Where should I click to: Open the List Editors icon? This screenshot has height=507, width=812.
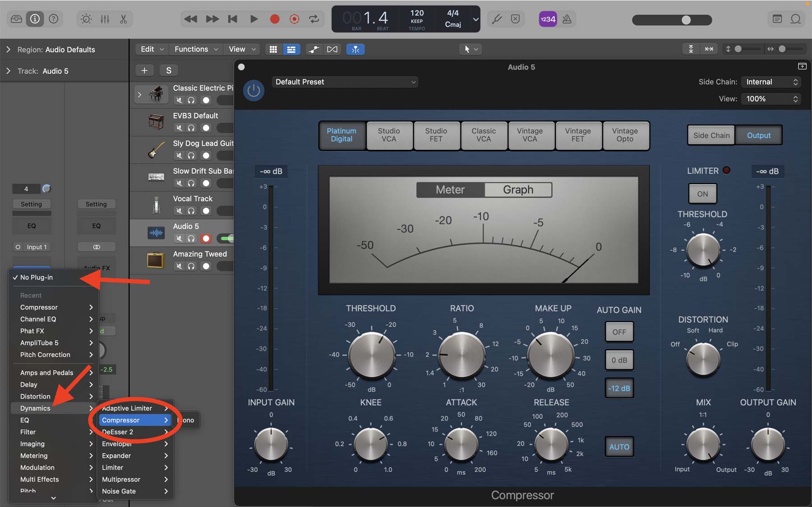[x=777, y=19]
